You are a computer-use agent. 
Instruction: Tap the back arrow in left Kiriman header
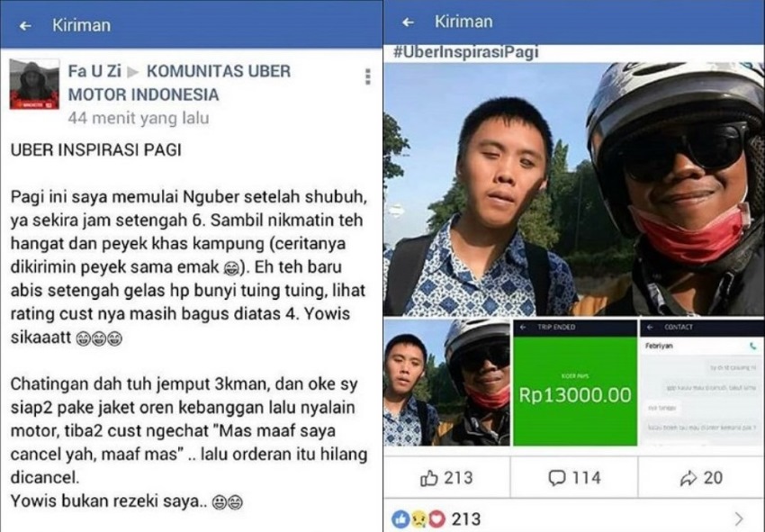(x=25, y=26)
